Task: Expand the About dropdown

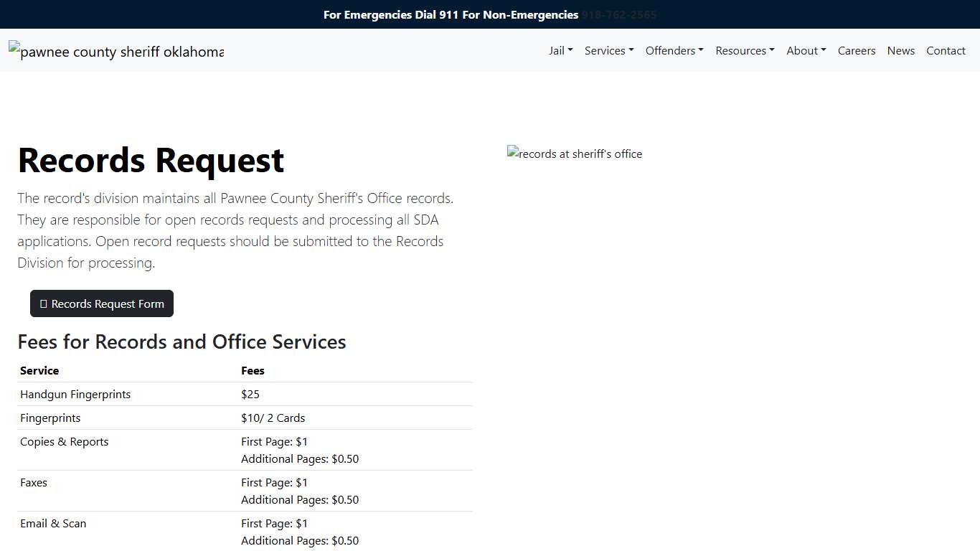Action: click(806, 50)
